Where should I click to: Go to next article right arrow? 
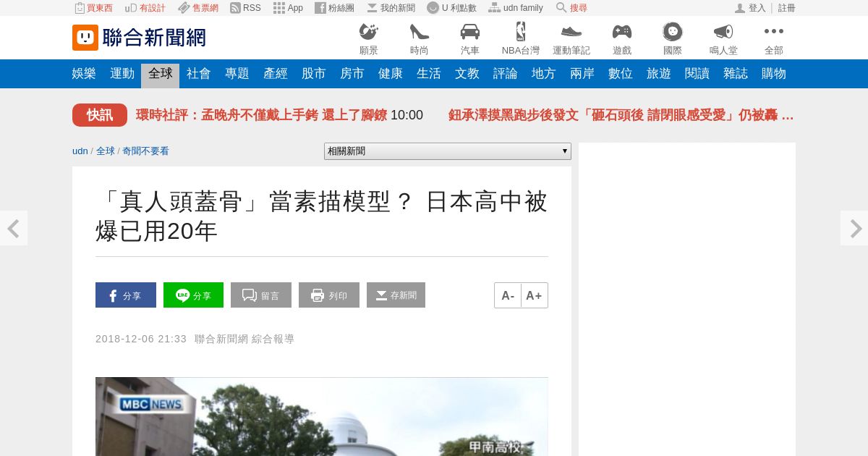pyautogui.click(x=854, y=228)
